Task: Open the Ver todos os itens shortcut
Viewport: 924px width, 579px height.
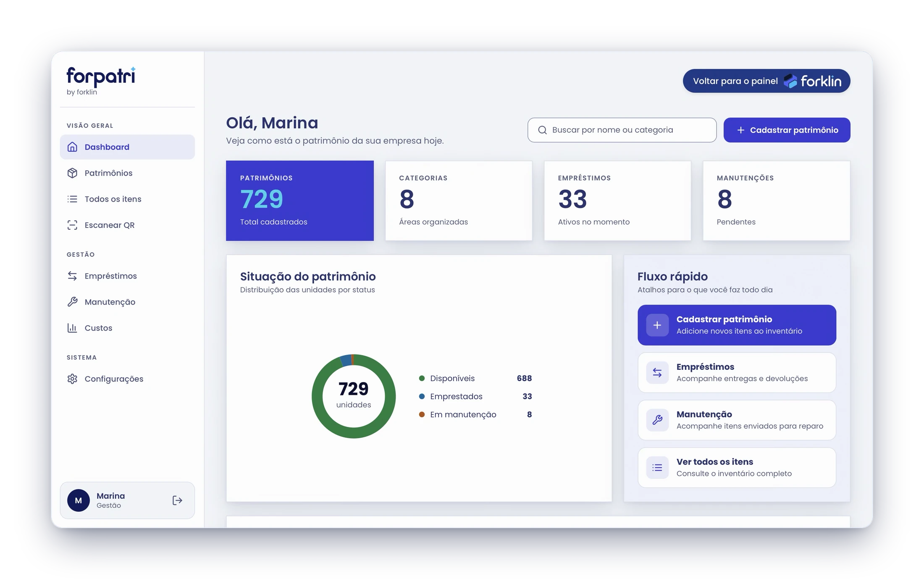Action: tap(737, 467)
